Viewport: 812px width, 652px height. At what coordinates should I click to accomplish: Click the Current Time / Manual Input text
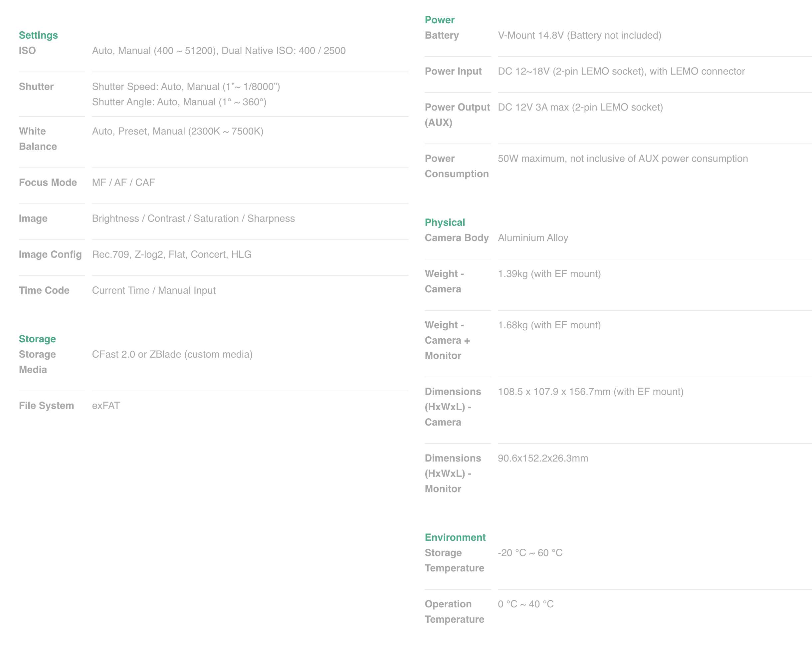(154, 290)
